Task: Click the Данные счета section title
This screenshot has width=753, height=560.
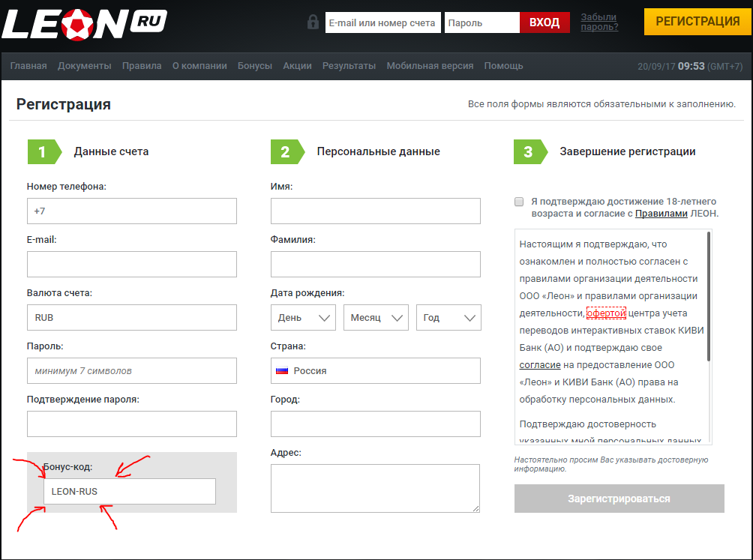Action: tap(112, 151)
